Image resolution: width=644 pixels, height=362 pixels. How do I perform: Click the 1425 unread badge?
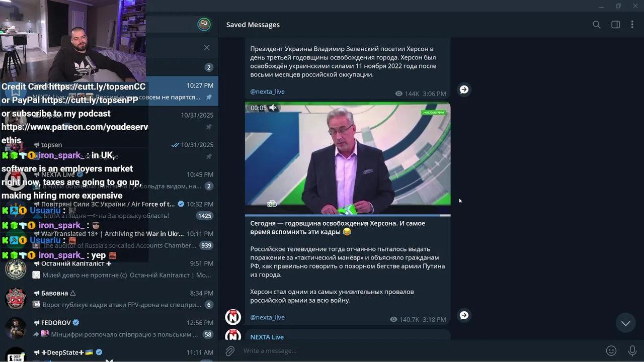(205, 216)
